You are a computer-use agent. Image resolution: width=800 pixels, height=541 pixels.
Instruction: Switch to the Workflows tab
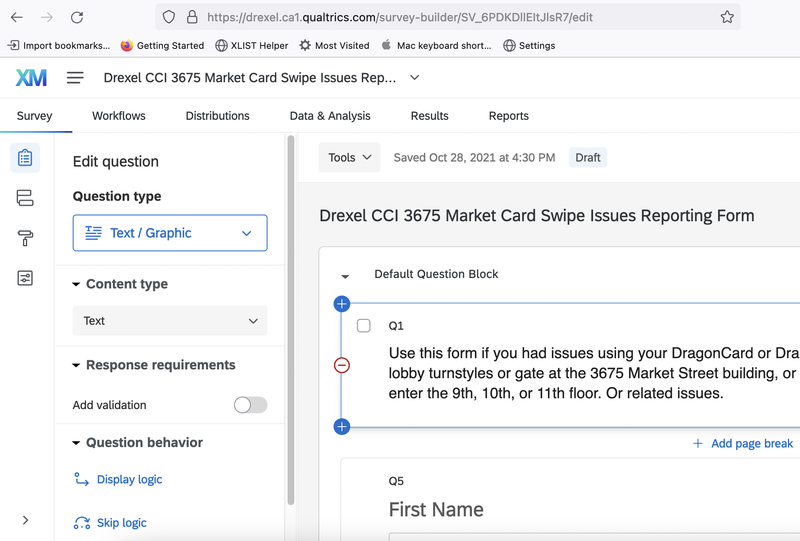click(x=119, y=116)
